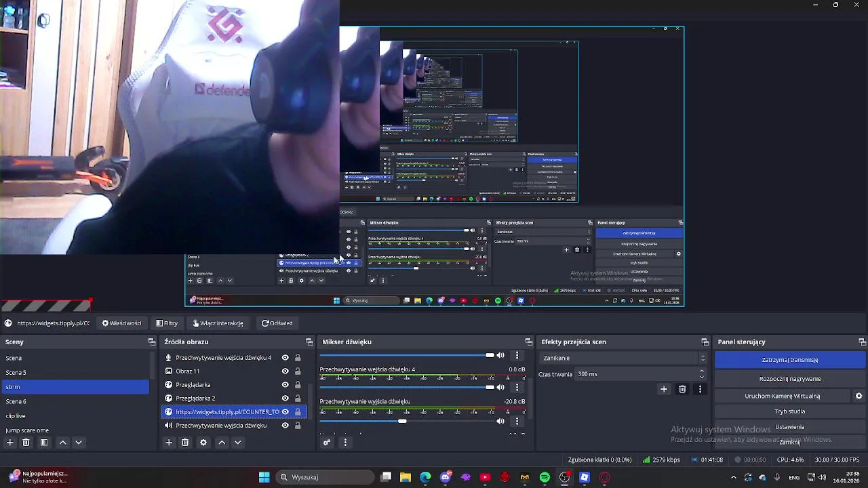Move the selected scene up

(62, 443)
